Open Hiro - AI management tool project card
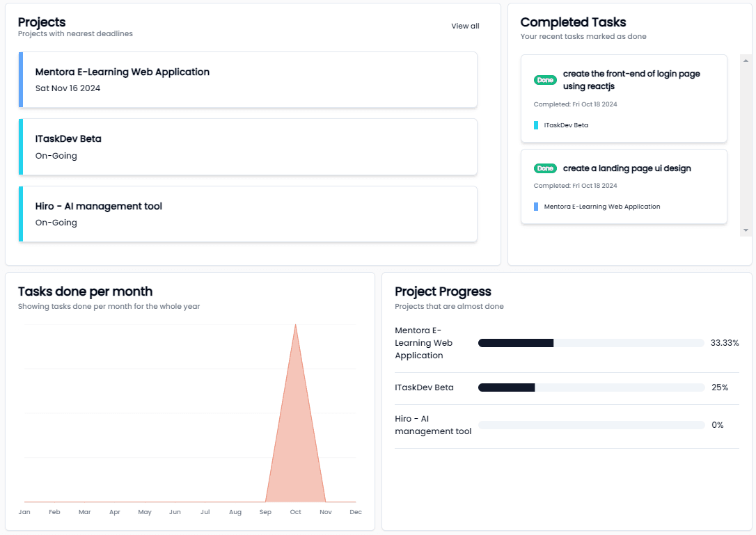 (248, 214)
